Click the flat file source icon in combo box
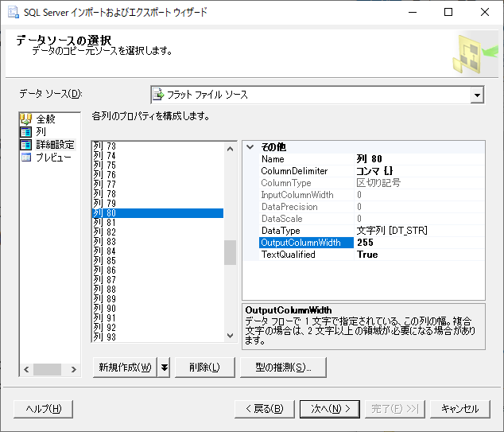This screenshot has width=504, height=432. coord(158,95)
